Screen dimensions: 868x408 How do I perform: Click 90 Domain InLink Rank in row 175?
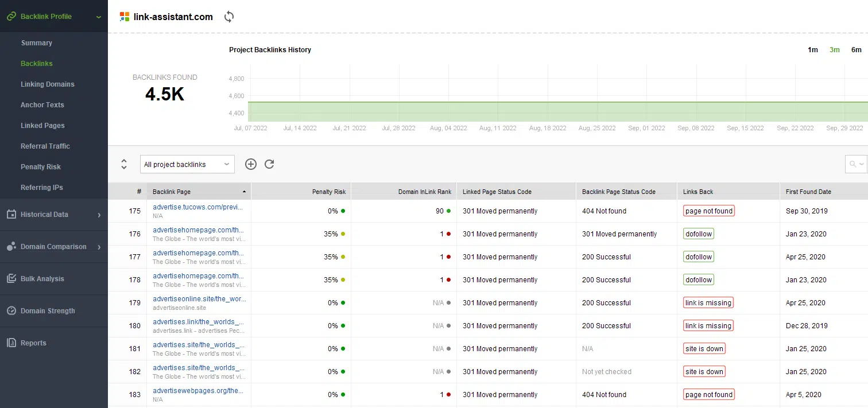point(439,211)
